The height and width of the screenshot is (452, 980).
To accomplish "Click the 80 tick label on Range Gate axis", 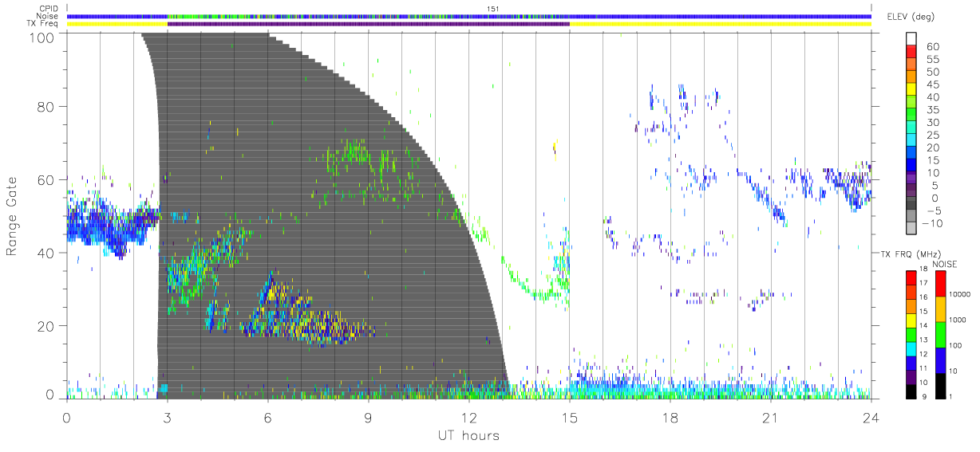I will point(47,107).
